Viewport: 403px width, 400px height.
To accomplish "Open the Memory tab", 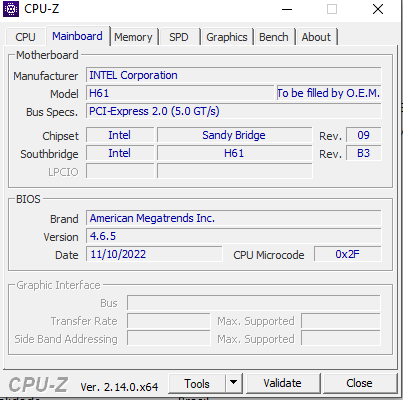I will pos(133,37).
